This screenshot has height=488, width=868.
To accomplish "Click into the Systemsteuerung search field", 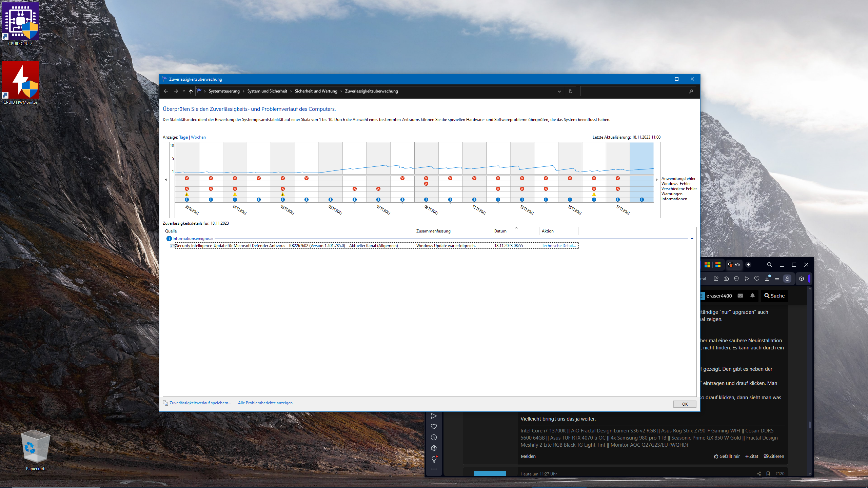I will [x=634, y=91].
